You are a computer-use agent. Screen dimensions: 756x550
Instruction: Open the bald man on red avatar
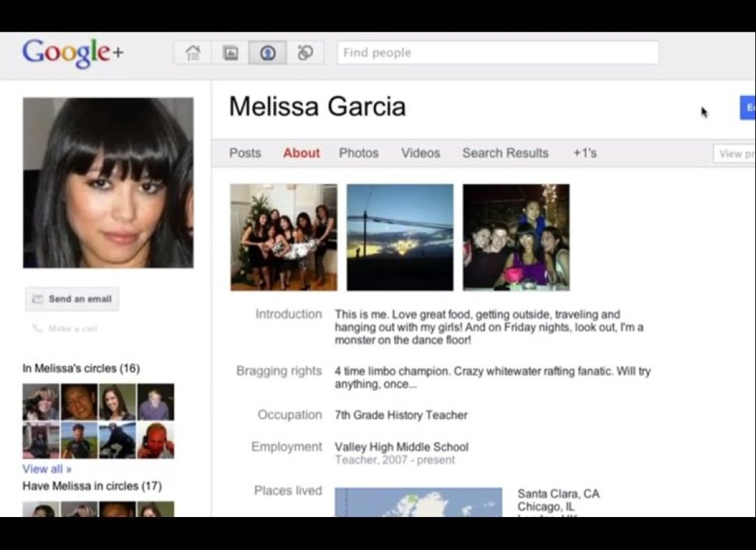coord(155,441)
